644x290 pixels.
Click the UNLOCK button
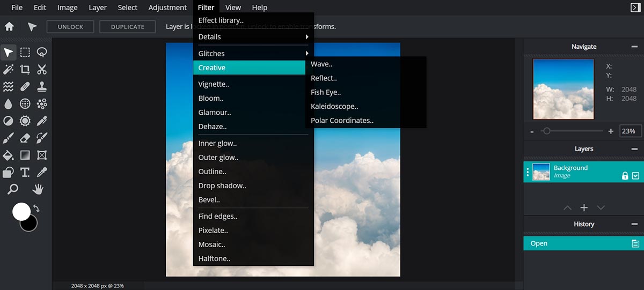point(70,27)
